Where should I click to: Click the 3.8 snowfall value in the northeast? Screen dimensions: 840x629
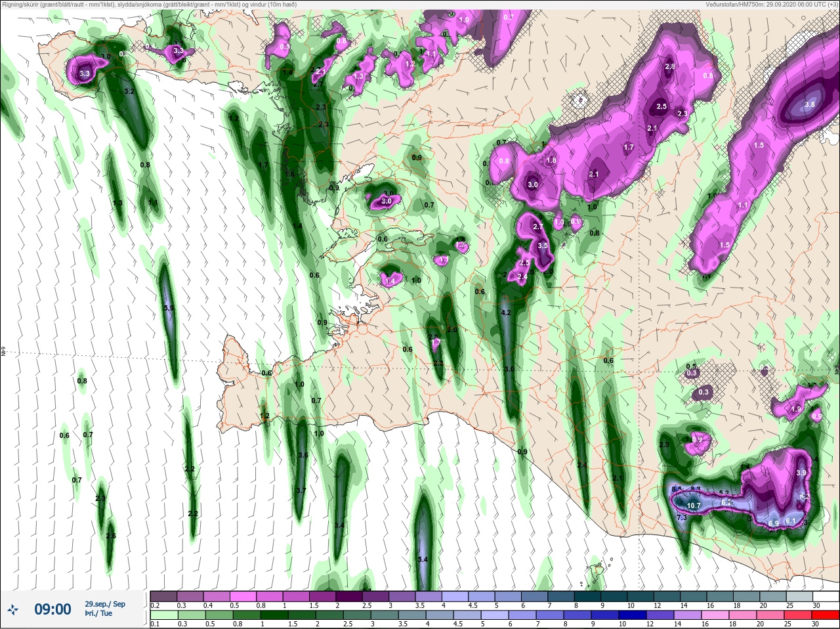(810, 104)
